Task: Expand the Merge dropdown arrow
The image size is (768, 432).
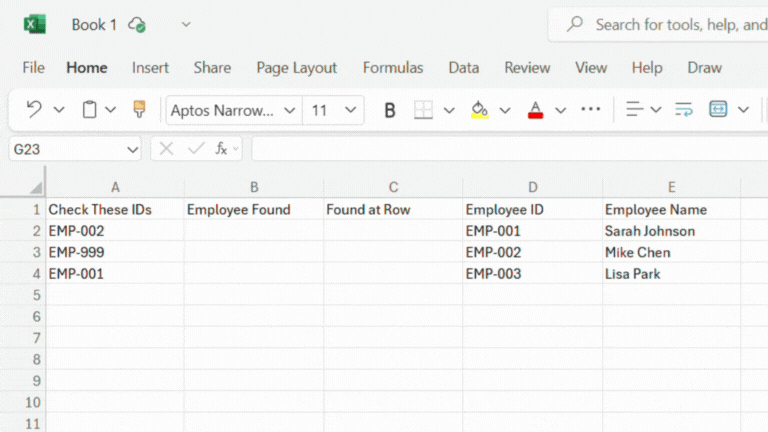Action: pyautogui.click(x=744, y=110)
